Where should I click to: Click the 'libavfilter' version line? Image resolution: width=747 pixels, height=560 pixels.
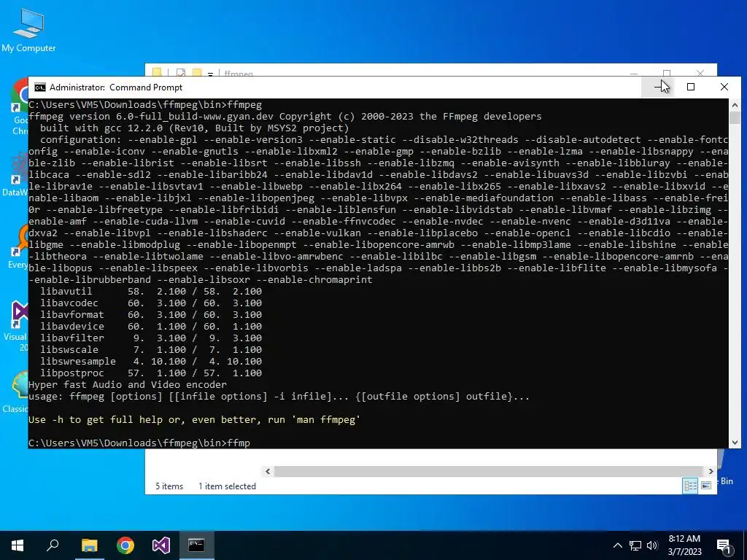coord(151,338)
